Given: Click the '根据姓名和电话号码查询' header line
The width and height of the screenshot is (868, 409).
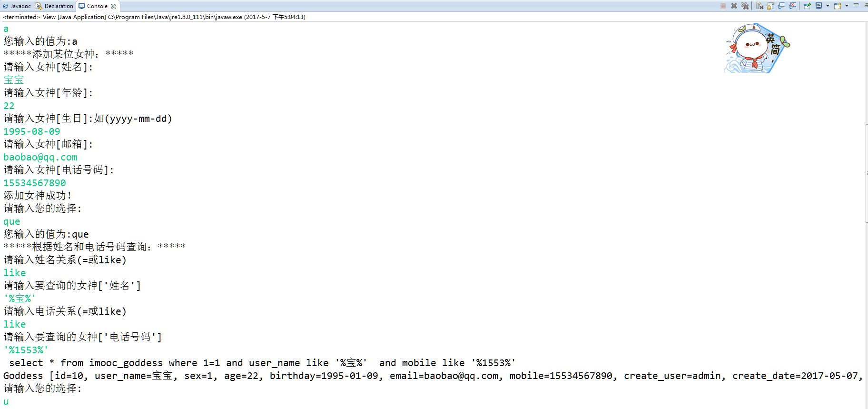Looking at the screenshot, I should click(x=95, y=247).
